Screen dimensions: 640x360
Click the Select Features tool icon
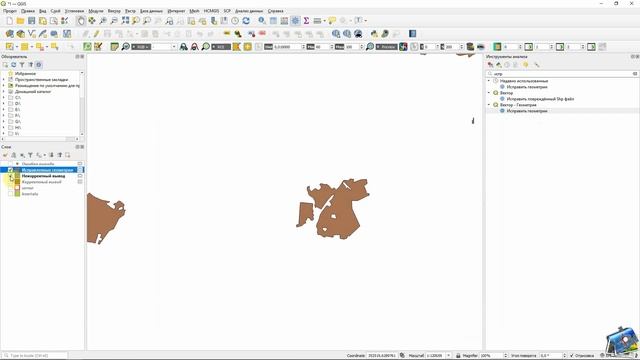pyautogui.click(x=9, y=47)
